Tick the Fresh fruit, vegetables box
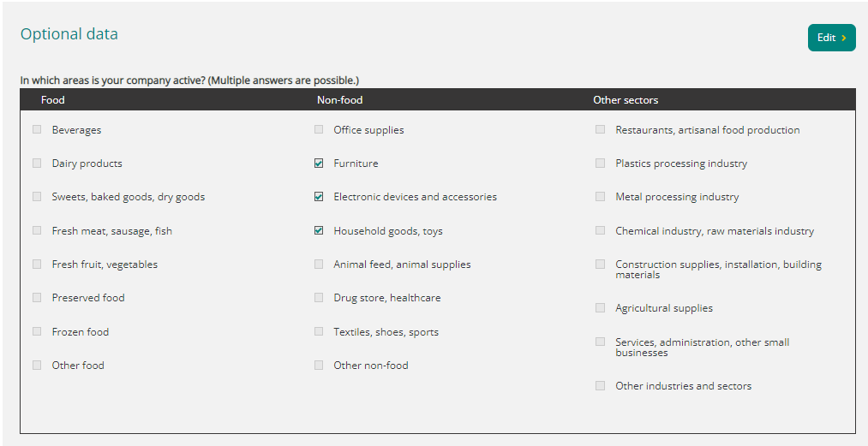 point(37,264)
